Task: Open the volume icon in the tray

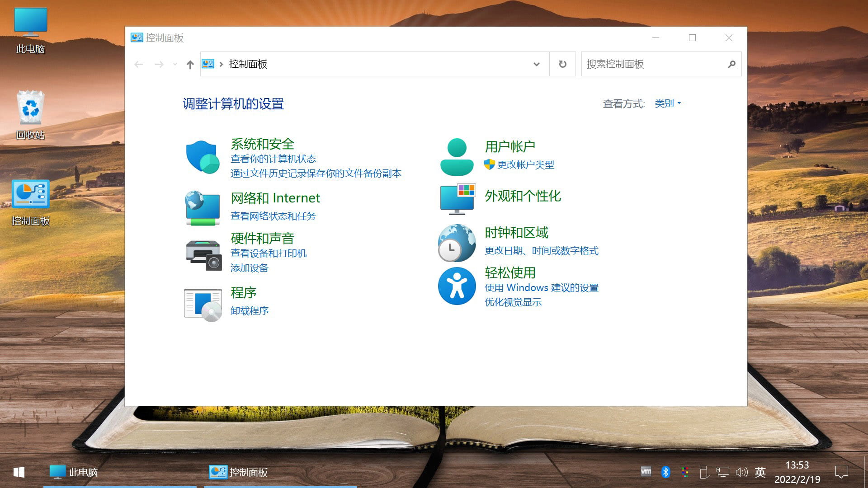Action: (x=741, y=472)
